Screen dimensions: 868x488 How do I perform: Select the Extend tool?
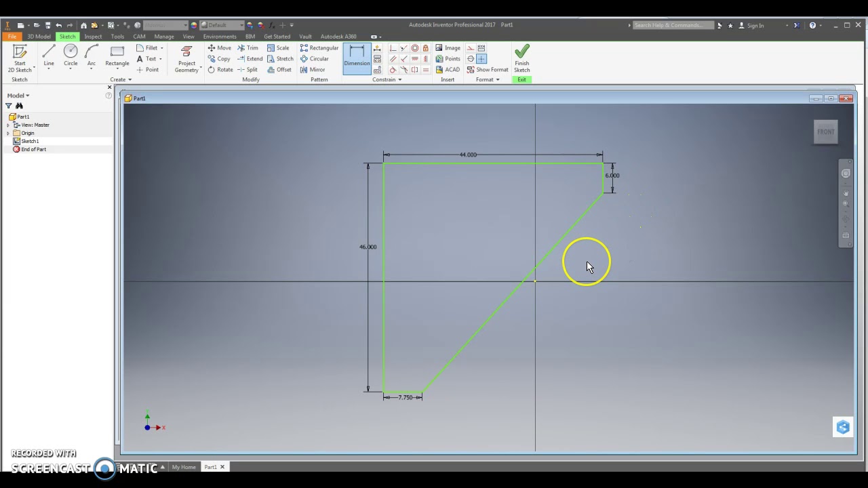point(250,59)
